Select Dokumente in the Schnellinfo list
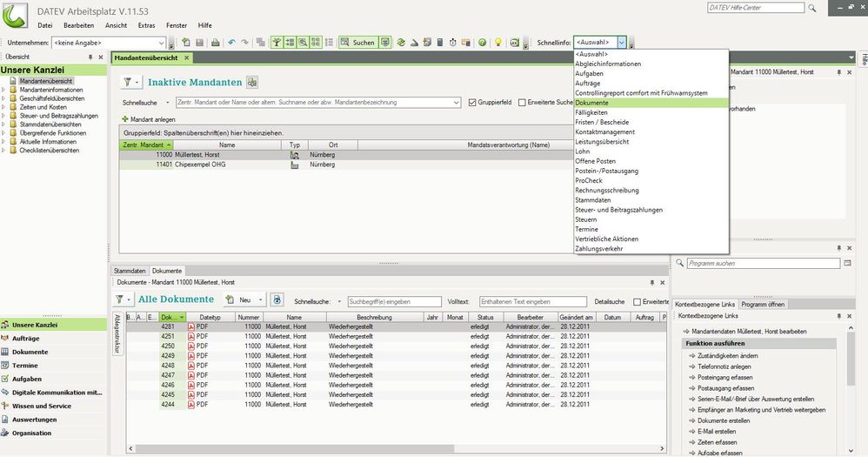The height and width of the screenshot is (457, 868). (x=591, y=103)
